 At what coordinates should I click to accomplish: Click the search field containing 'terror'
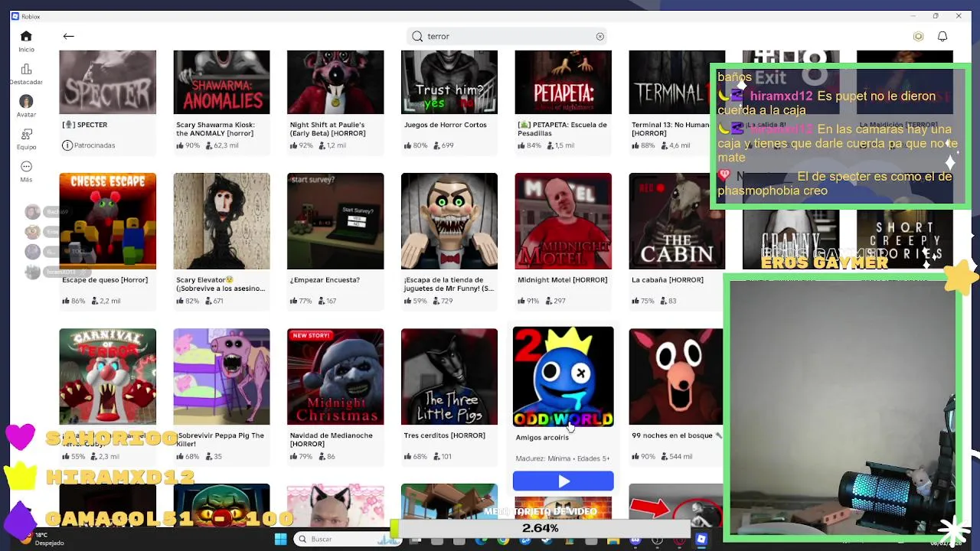click(x=508, y=36)
